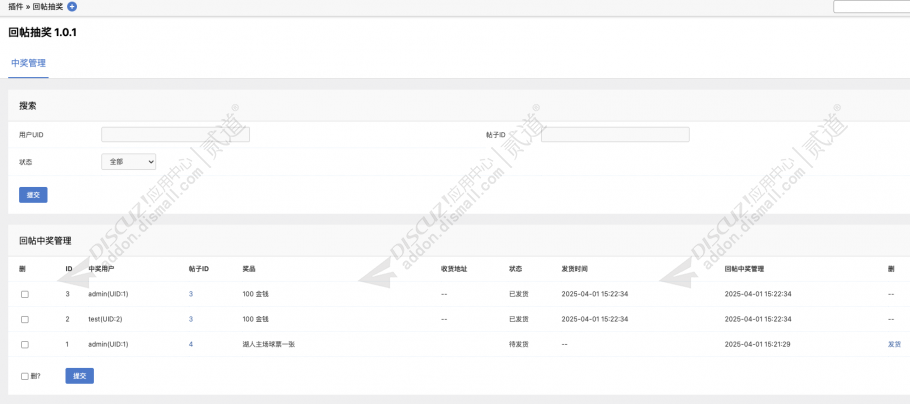Click the 奖品 column header
This screenshot has height=404, width=910.
click(x=250, y=269)
